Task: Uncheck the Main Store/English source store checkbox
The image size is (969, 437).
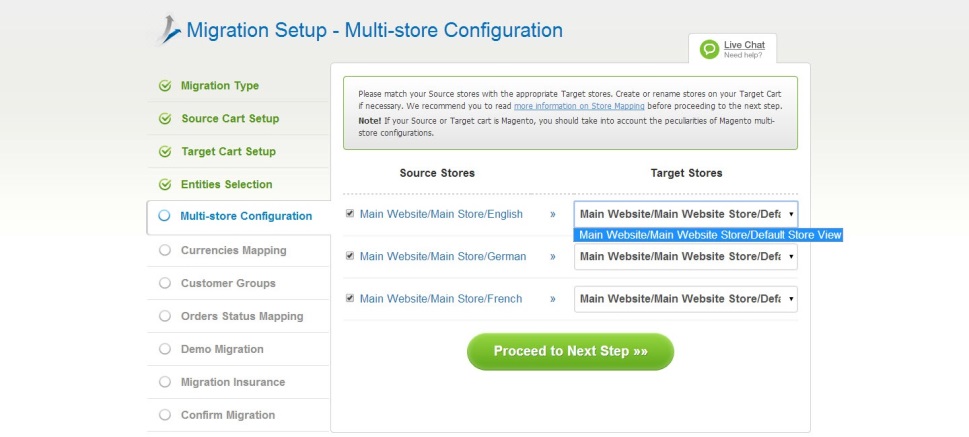Action: pos(350,214)
